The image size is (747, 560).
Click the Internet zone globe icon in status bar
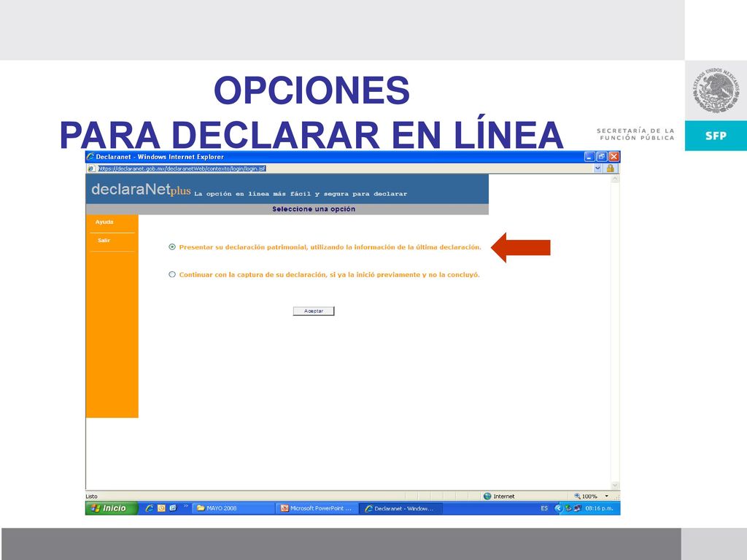click(x=487, y=496)
